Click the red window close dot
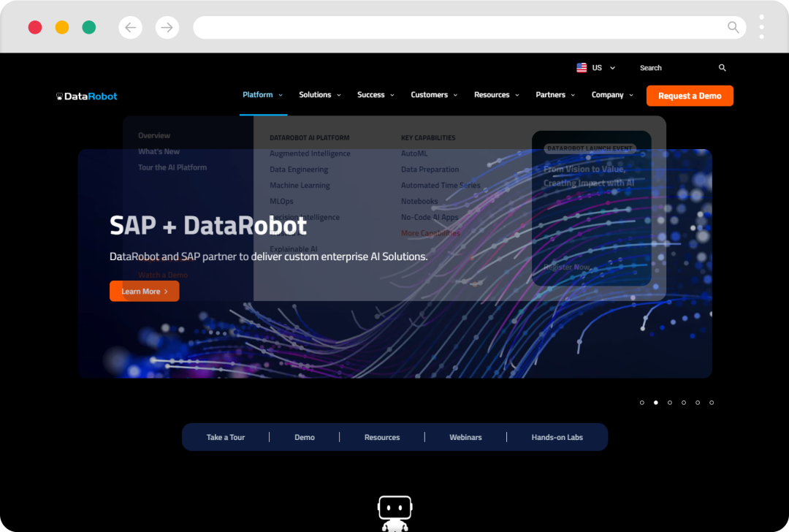Image resolution: width=789 pixels, height=532 pixels. click(35, 27)
